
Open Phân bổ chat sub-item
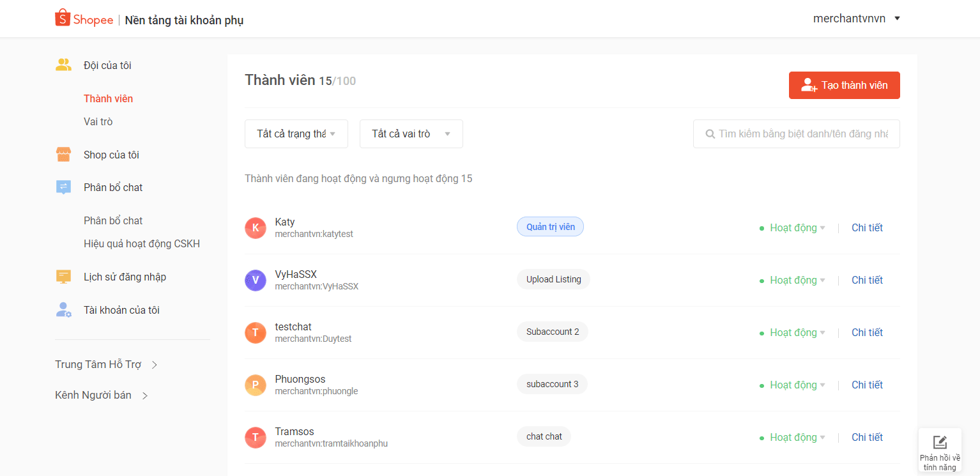[x=113, y=220]
